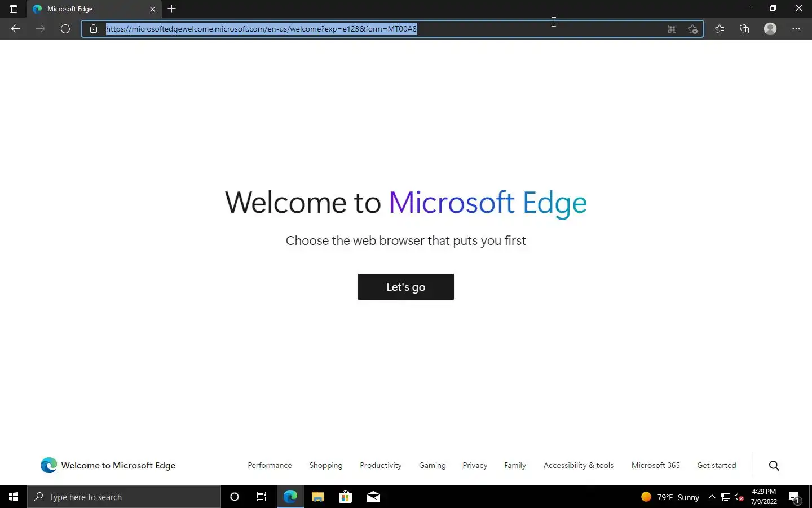The height and width of the screenshot is (508, 812).
Task: Open the tab actions menu icon
Action: pyautogui.click(x=14, y=9)
